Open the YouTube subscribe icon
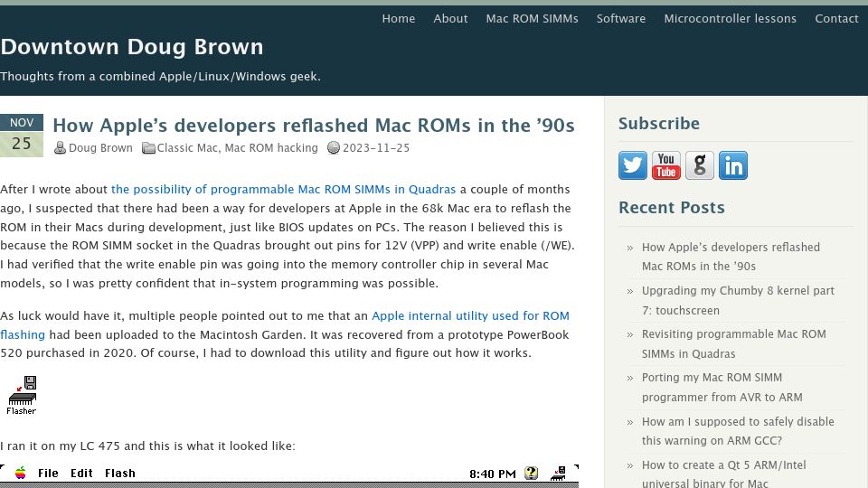Viewport: 868px width, 488px height. [x=666, y=165]
